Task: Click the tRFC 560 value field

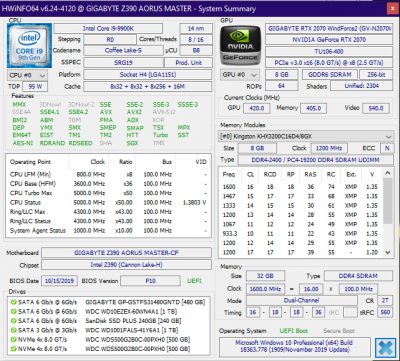Action: [x=385, y=312]
